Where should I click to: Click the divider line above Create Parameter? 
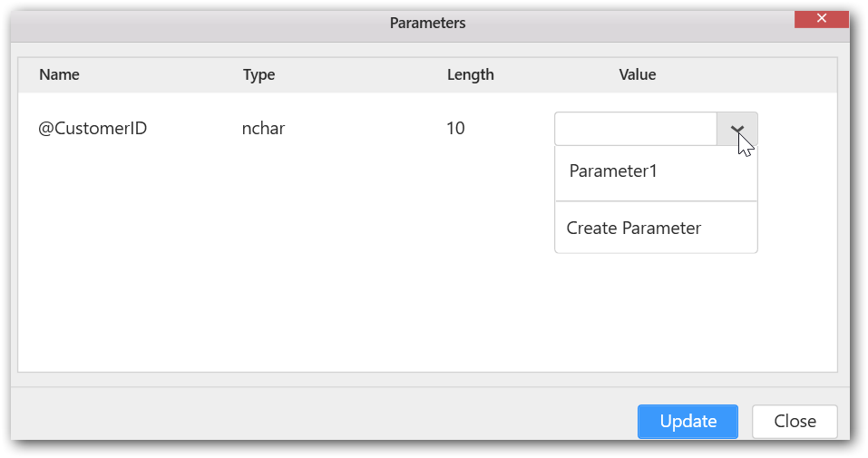656,201
